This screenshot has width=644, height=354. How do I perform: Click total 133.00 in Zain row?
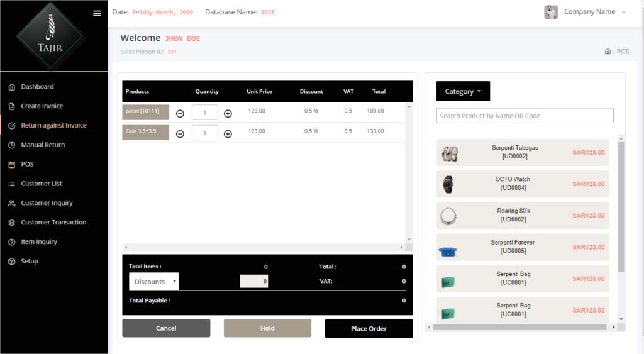click(x=375, y=131)
